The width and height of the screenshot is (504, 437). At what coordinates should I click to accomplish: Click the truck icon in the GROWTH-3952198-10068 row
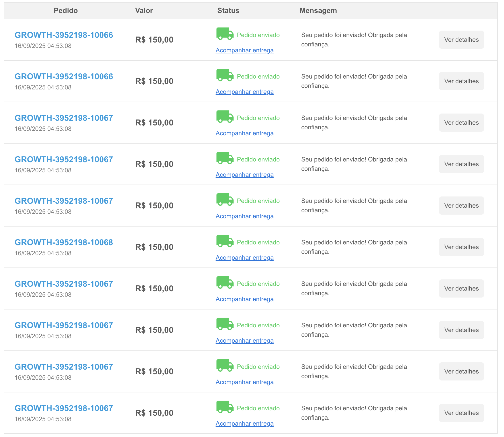(225, 241)
